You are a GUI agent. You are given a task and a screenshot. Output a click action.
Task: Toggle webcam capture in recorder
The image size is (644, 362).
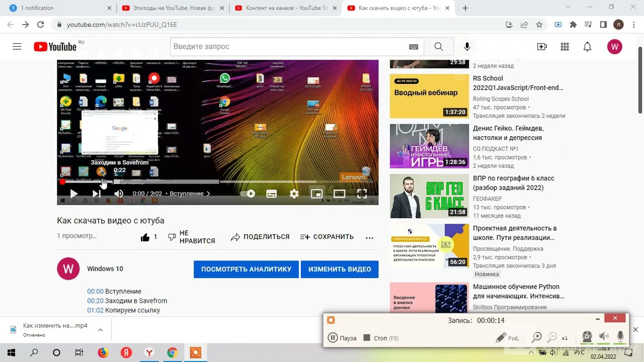point(587,337)
